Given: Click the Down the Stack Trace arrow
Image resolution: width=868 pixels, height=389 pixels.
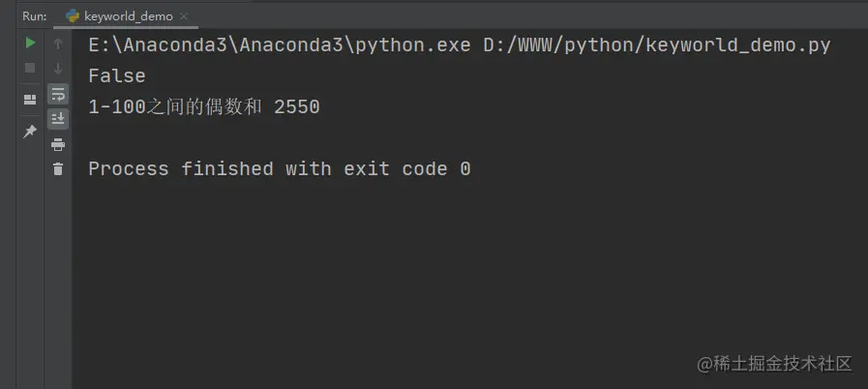Looking at the screenshot, I should coord(58,69).
